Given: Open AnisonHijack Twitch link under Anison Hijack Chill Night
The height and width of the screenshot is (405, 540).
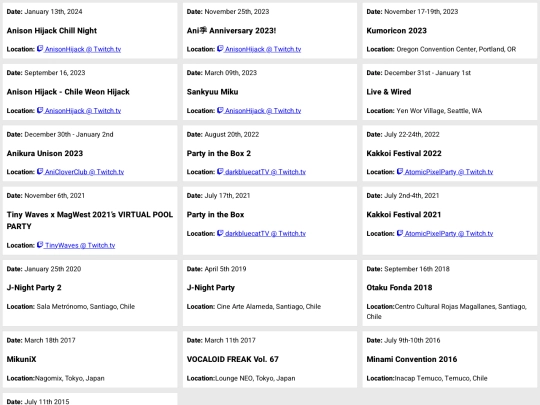Looking at the screenshot, I should [x=79, y=49].
